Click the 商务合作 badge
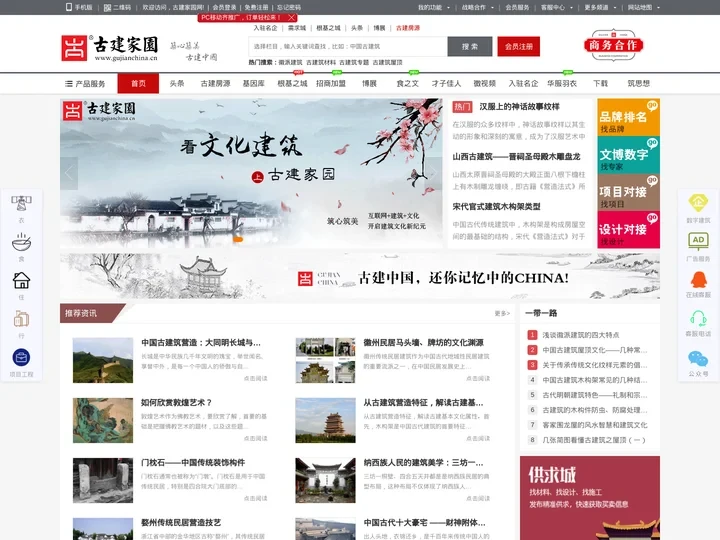 pyautogui.click(x=613, y=45)
